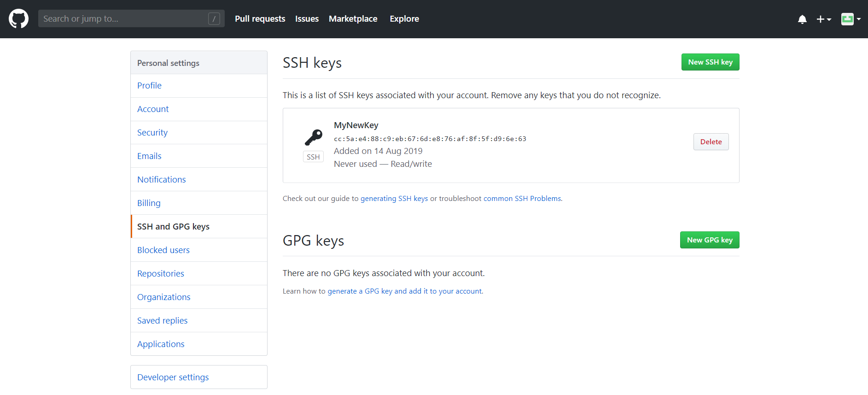Navigate to Explore
This screenshot has height=395, width=868.
(x=404, y=19)
